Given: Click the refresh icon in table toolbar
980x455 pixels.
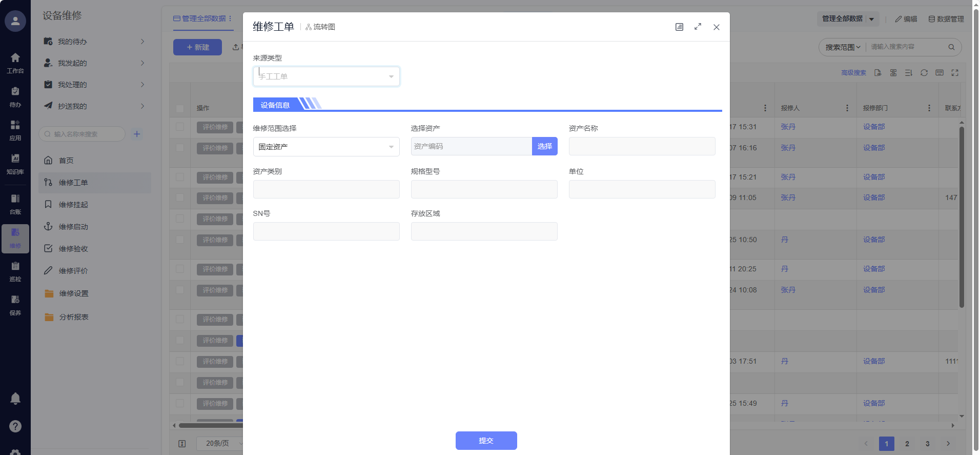Looking at the screenshot, I should pyautogui.click(x=924, y=73).
